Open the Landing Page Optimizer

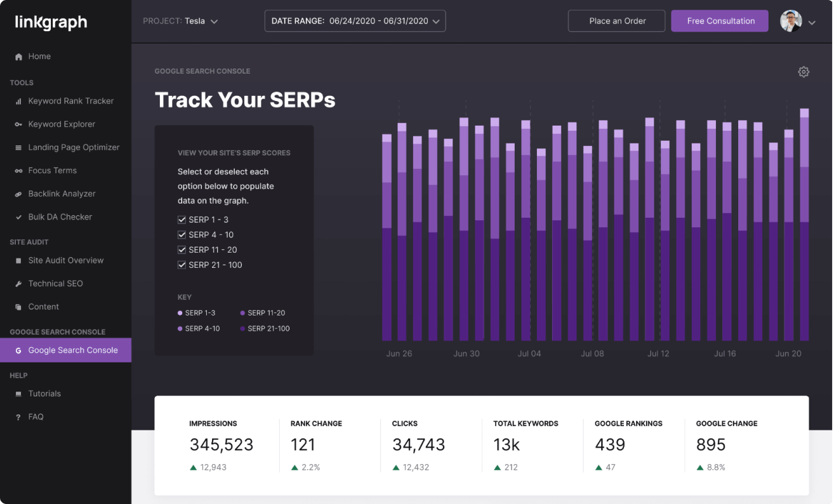coord(74,147)
